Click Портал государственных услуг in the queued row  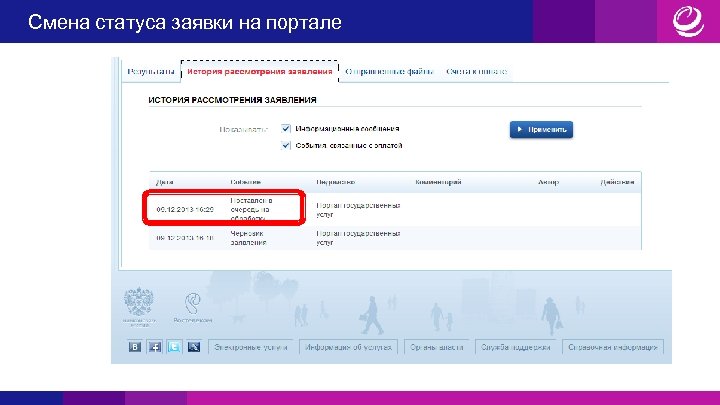tap(358, 210)
